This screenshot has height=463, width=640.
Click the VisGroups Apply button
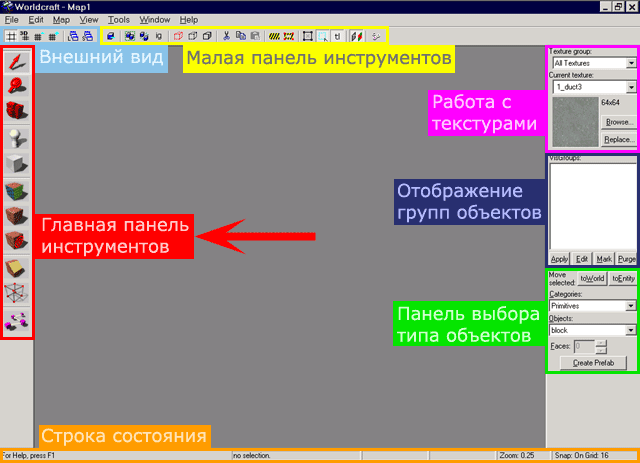pos(559,259)
